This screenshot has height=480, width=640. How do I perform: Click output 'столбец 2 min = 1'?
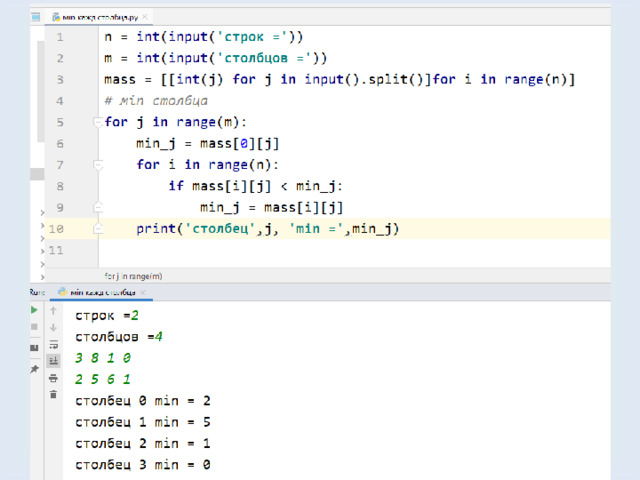click(143, 443)
